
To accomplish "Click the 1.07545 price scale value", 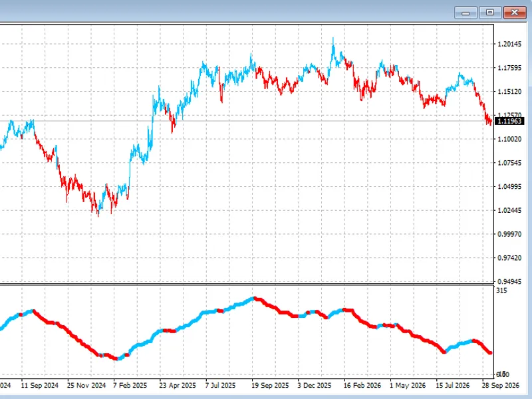I will point(509,163).
